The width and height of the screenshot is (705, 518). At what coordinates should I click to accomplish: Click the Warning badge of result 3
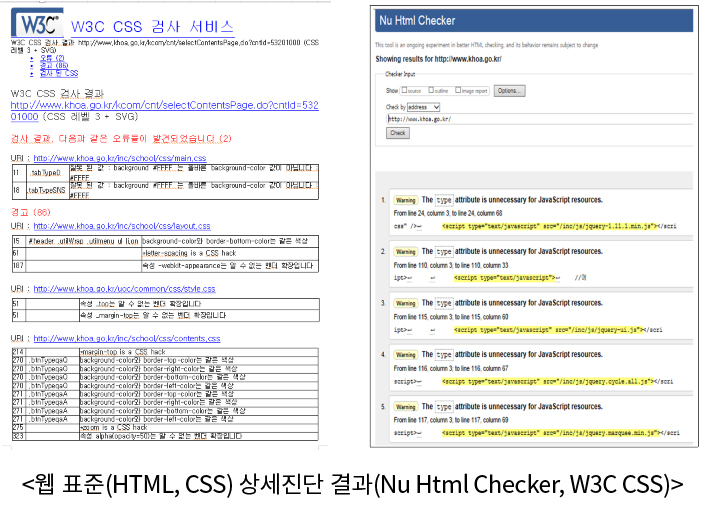tap(406, 304)
